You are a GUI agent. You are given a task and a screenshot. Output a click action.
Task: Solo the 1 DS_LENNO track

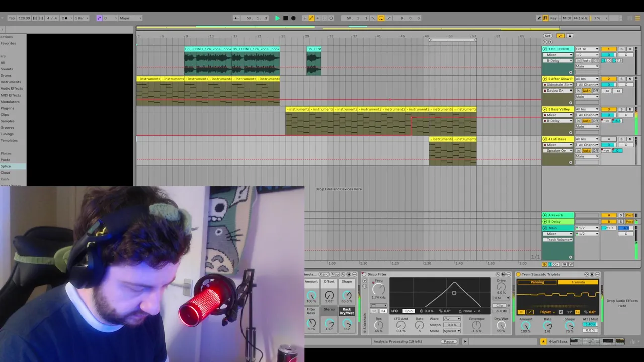(x=621, y=49)
